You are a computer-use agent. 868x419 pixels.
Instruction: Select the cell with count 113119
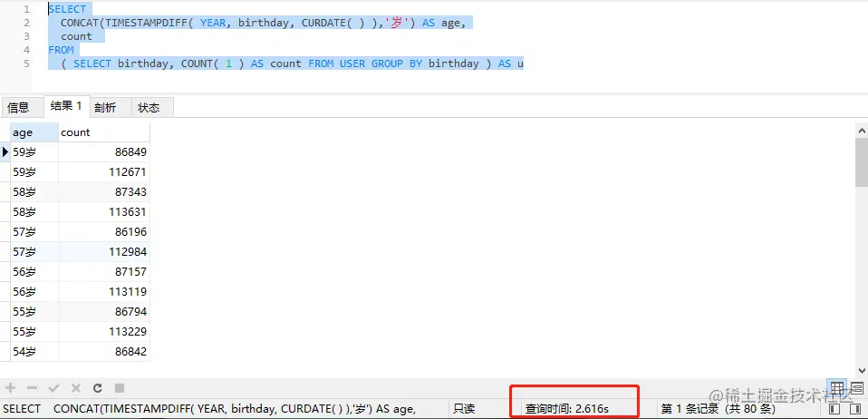104,291
